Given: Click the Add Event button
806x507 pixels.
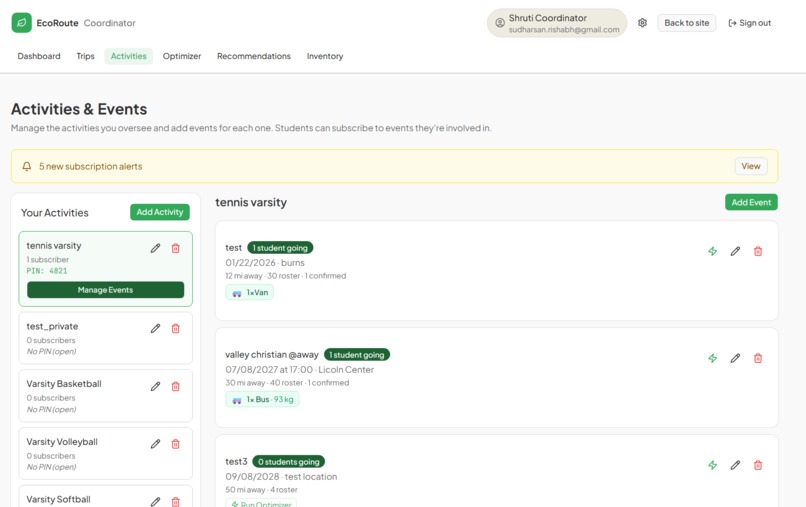Looking at the screenshot, I should click(x=751, y=202).
